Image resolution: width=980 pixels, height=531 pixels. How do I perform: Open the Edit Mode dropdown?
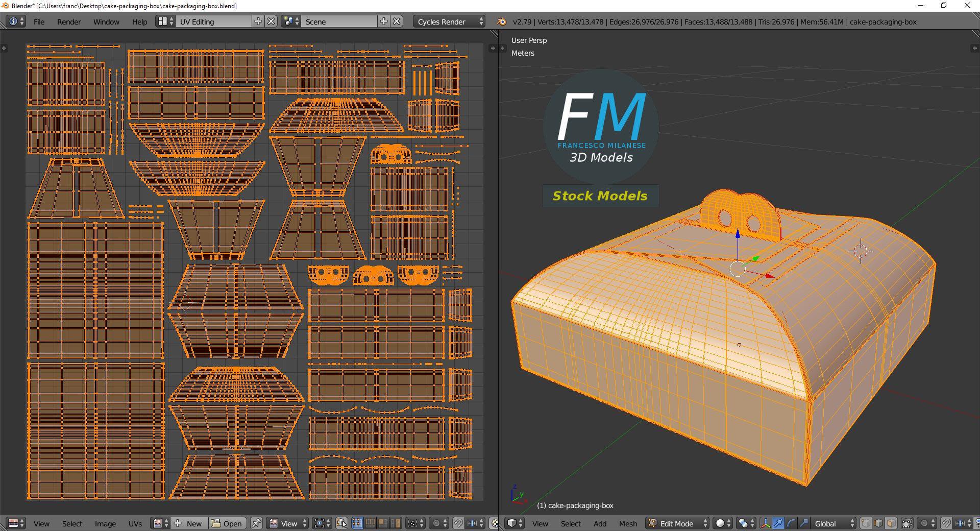point(677,523)
